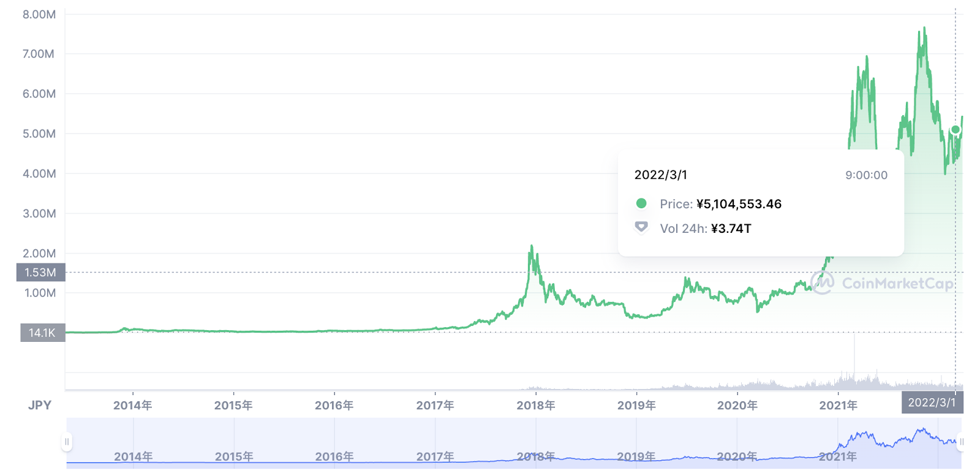The image size is (980, 476).
Task: Click the tooltip date 2022/3/1
Action: click(660, 175)
